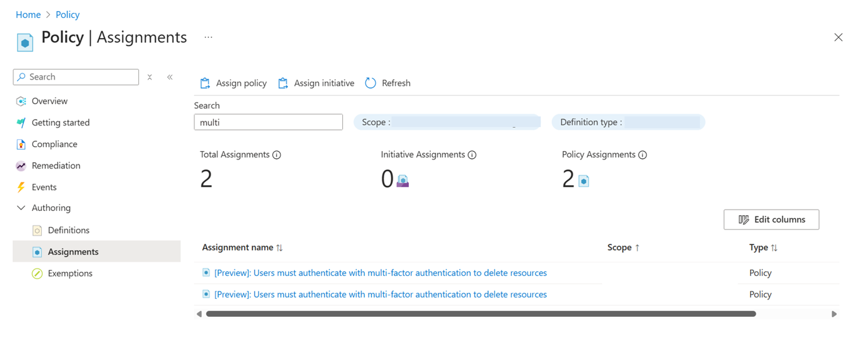Click the Assign policy icon

coord(205,83)
